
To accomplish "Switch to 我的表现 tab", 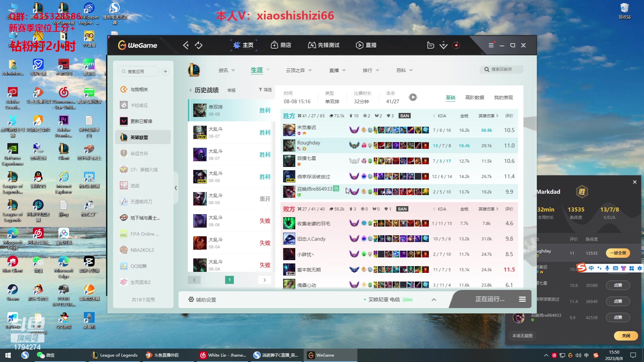I will (503, 98).
